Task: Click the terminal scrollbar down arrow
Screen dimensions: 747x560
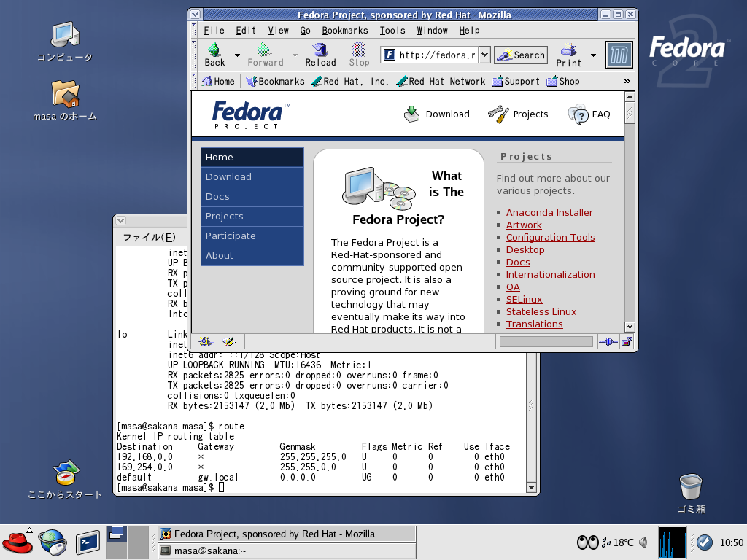Action: click(531, 488)
